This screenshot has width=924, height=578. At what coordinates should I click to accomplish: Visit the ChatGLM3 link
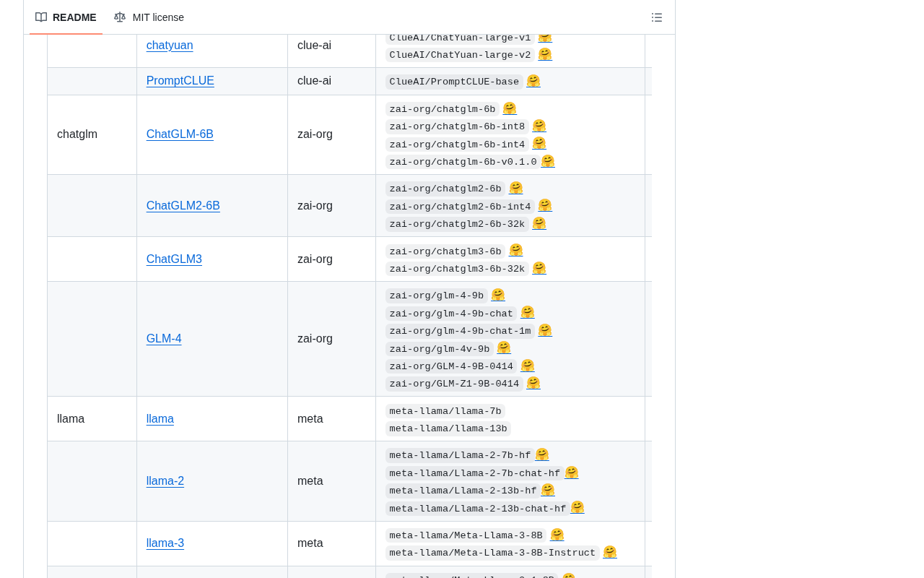point(174,259)
